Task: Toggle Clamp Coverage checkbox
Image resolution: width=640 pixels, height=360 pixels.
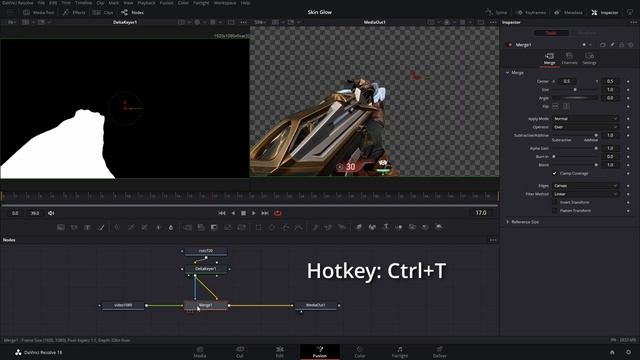Action: [x=554, y=173]
